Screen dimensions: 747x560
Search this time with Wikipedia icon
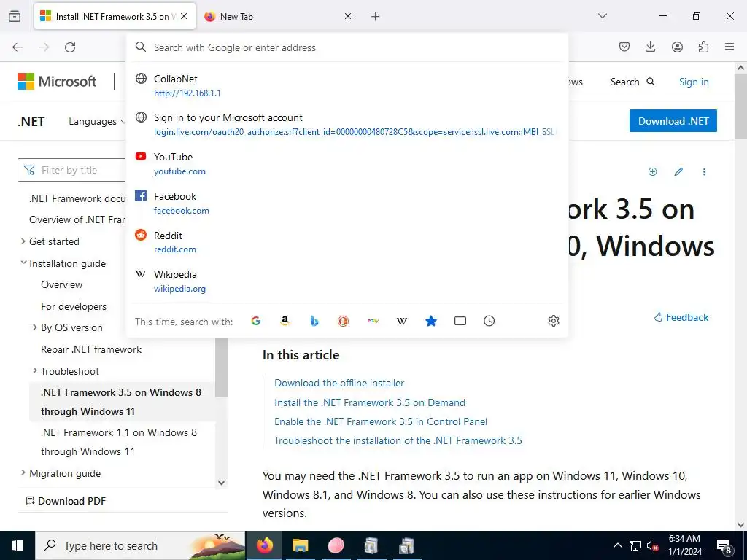point(402,321)
